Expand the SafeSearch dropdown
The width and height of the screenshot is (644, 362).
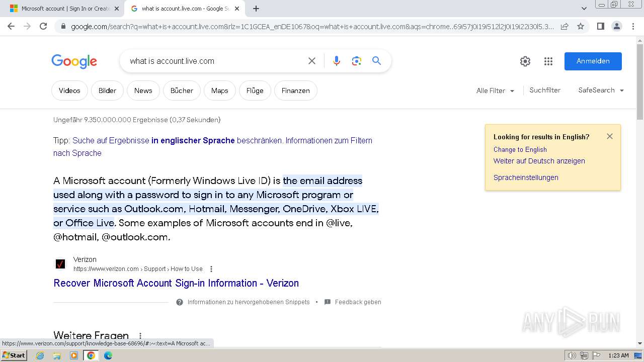point(601,90)
